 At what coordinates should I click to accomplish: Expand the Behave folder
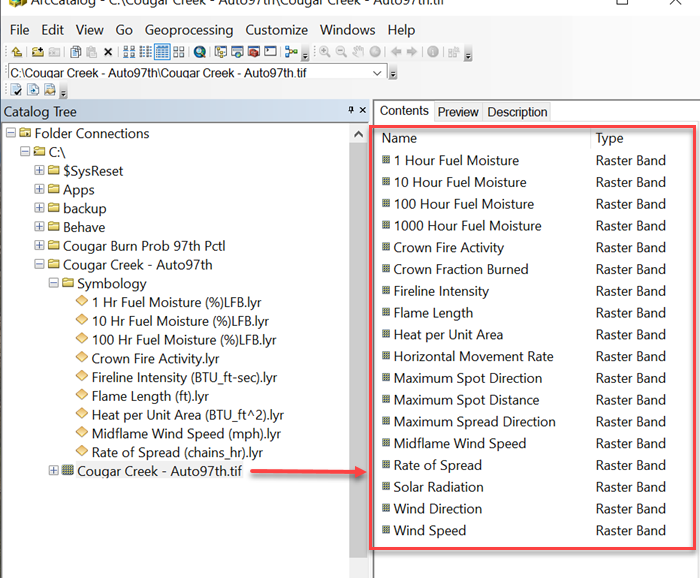coord(39,226)
